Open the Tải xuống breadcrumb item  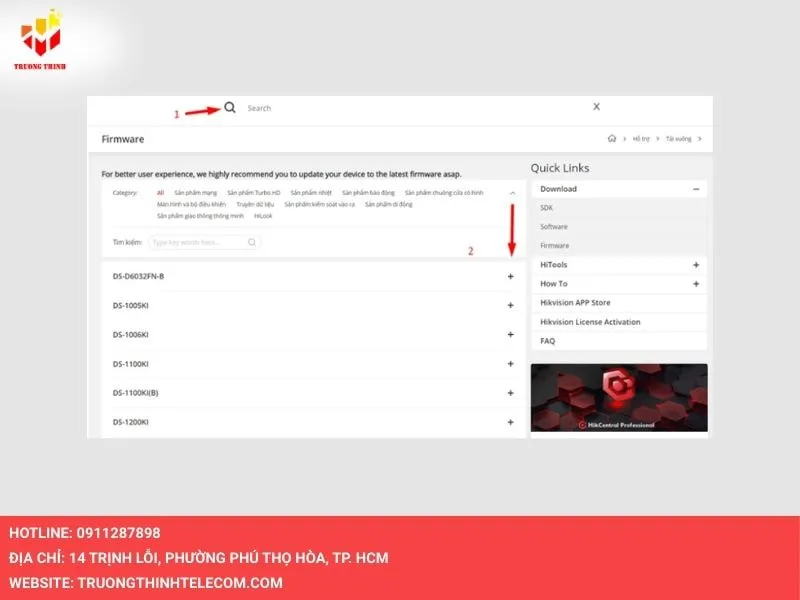(678, 138)
